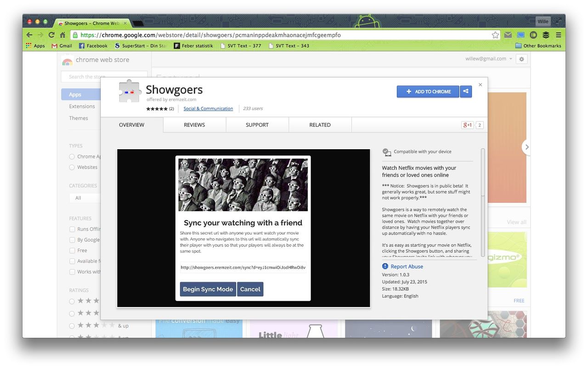Go to the browser home icon
The width and height of the screenshot is (588, 369).
[x=62, y=35]
